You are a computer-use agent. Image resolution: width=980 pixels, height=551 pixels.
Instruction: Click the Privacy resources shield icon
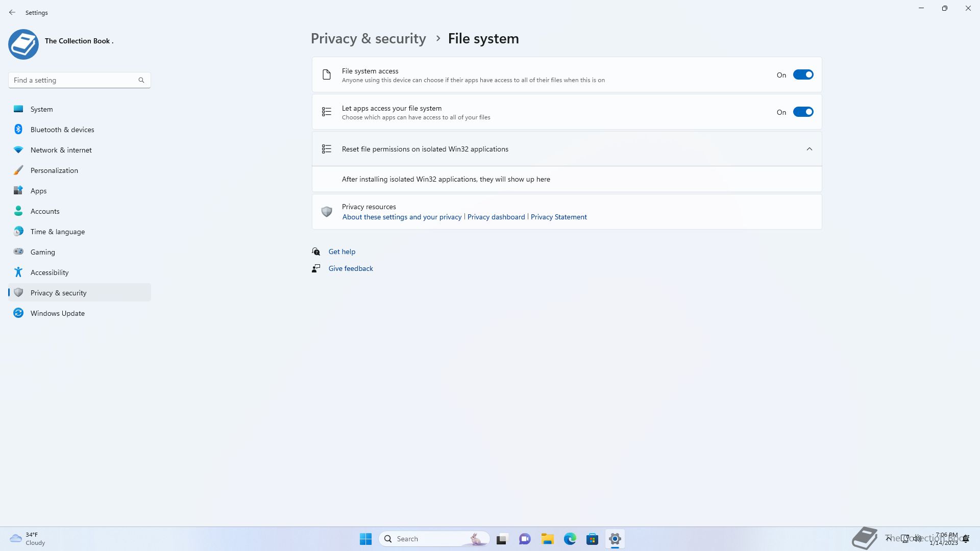coord(327,211)
